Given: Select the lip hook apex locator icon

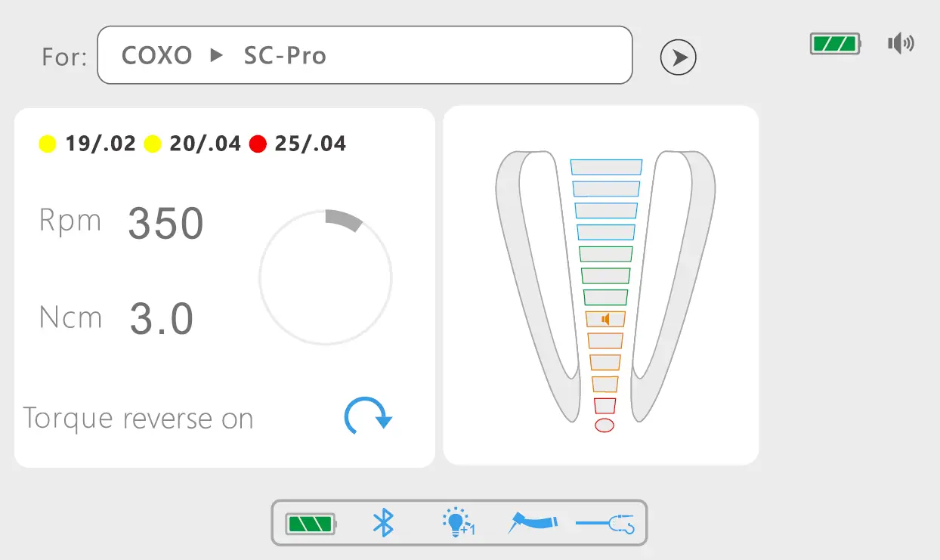Looking at the screenshot, I should pos(606,524).
